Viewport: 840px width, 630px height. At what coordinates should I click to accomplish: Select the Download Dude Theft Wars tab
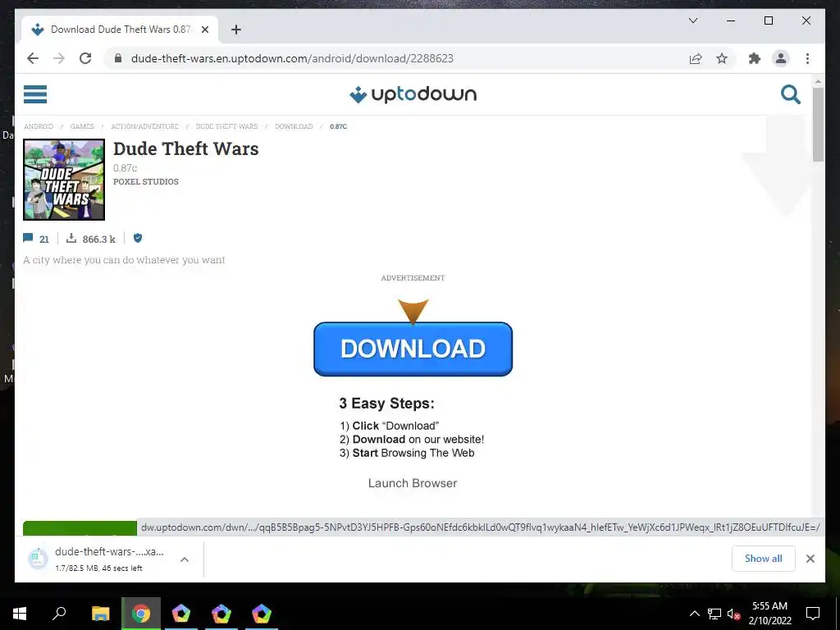120,30
